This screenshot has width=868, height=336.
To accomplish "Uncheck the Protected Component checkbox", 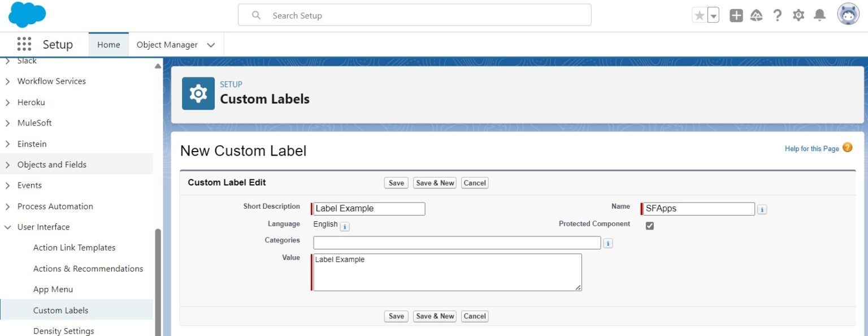I will point(650,226).
